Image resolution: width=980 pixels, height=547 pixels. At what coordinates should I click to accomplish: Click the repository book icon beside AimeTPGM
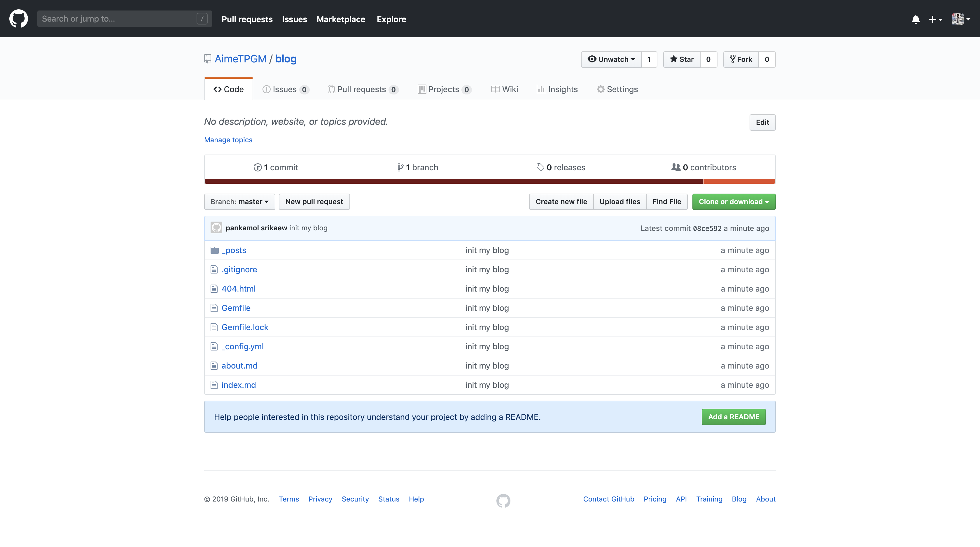207,59
